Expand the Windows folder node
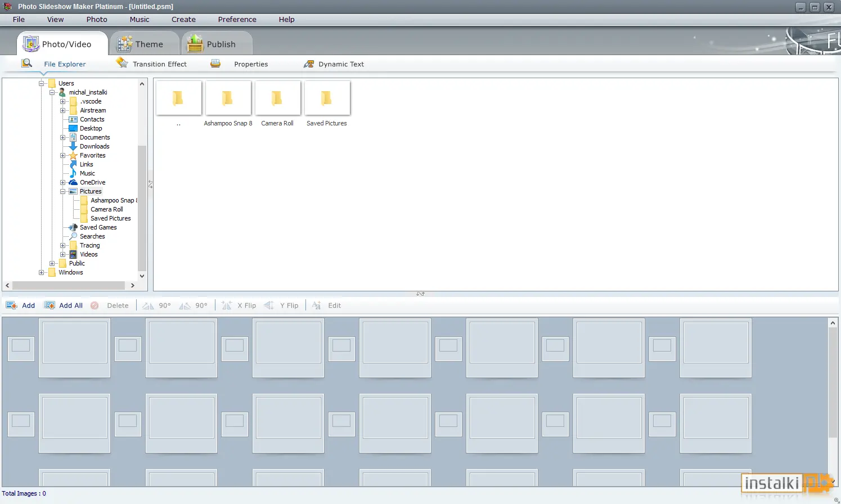The height and width of the screenshot is (504, 841). coord(41,272)
